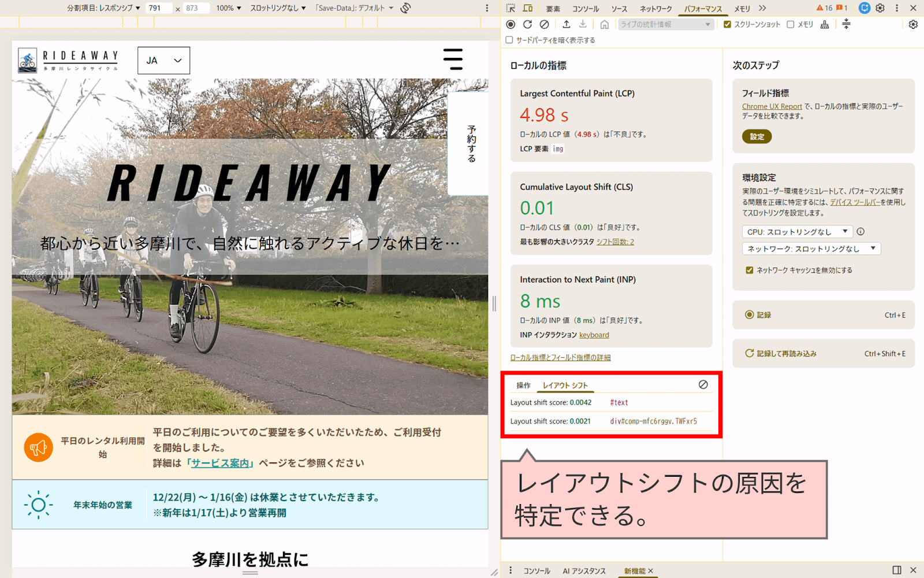Open the Chrome UX Report link
Viewport: 924px width, 578px height.
coord(772,106)
